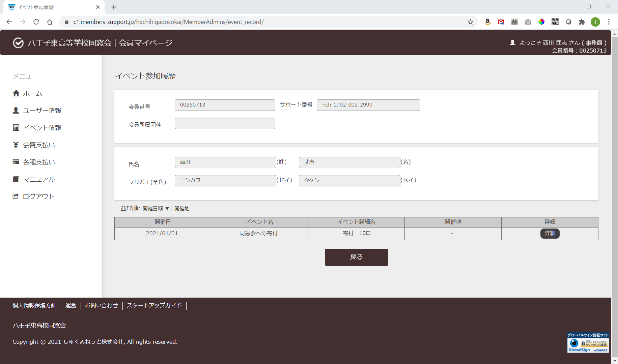Sort by 開催日順 dropdown arrow

tap(167, 209)
